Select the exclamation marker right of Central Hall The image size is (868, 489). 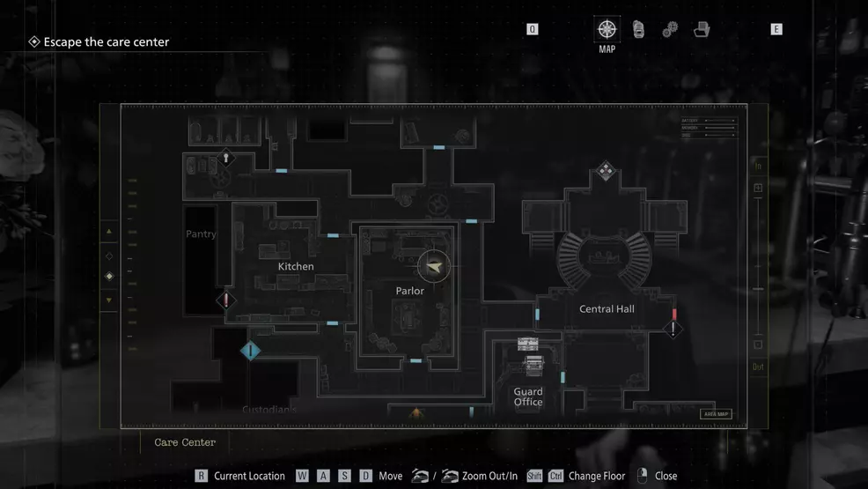point(673,329)
